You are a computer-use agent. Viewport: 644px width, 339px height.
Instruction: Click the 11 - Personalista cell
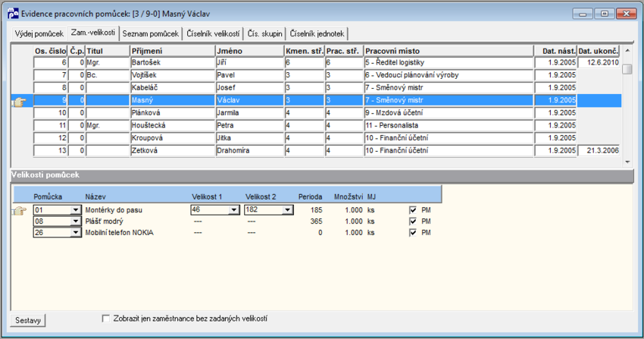449,125
